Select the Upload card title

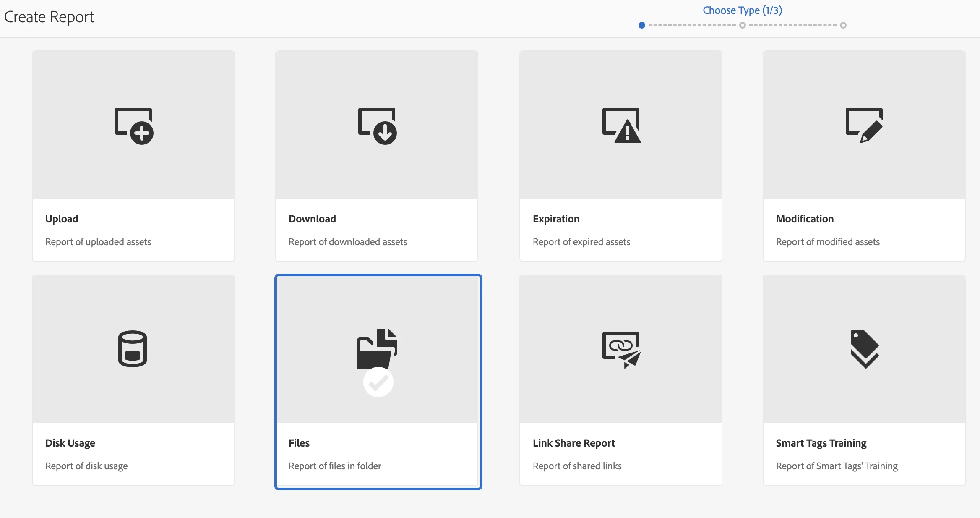(62, 219)
